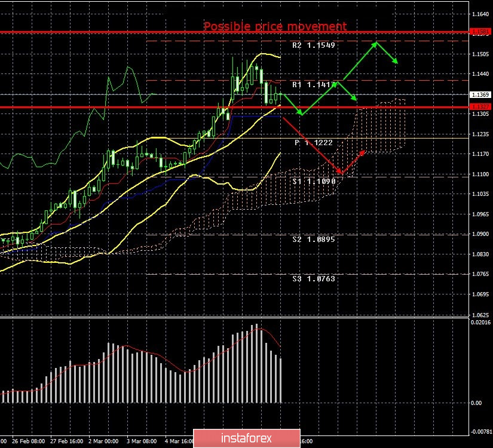Viewport: 493px width, 448px height.
Task: Click the S1 1.1090 support label
Action: pyautogui.click(x=314, y=182)
